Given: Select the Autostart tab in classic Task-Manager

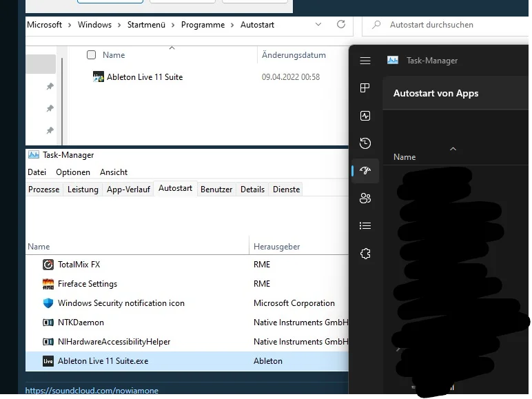Looking at the screenshot, I should tap(176, 188).
